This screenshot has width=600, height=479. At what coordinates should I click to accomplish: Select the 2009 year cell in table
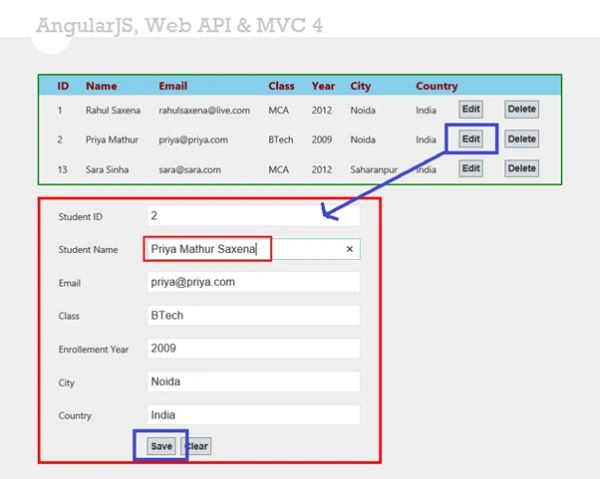pos(321,140)
